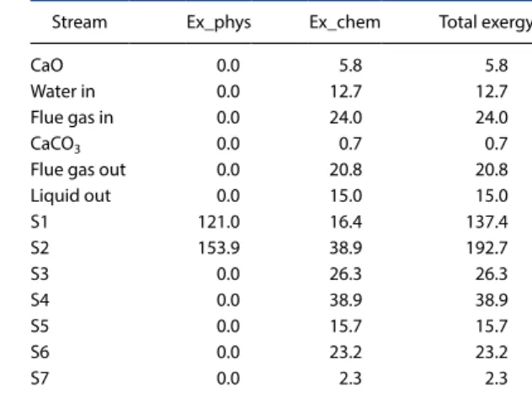Screen dimensions: 532x397
Task: Click the S5 stream label
Action: click(40, 326)
